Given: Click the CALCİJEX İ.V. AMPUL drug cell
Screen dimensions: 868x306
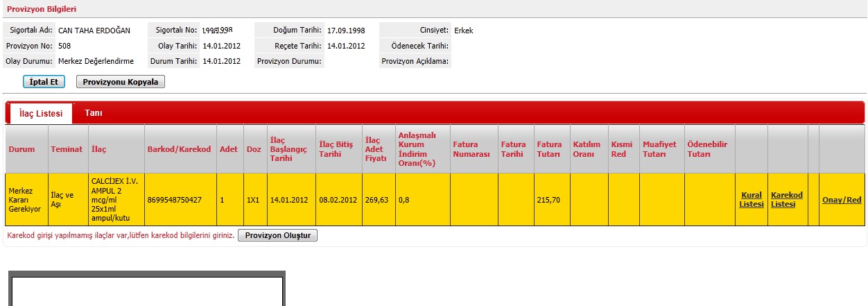Looking at the screenshot, I should (x=115, y=200).
